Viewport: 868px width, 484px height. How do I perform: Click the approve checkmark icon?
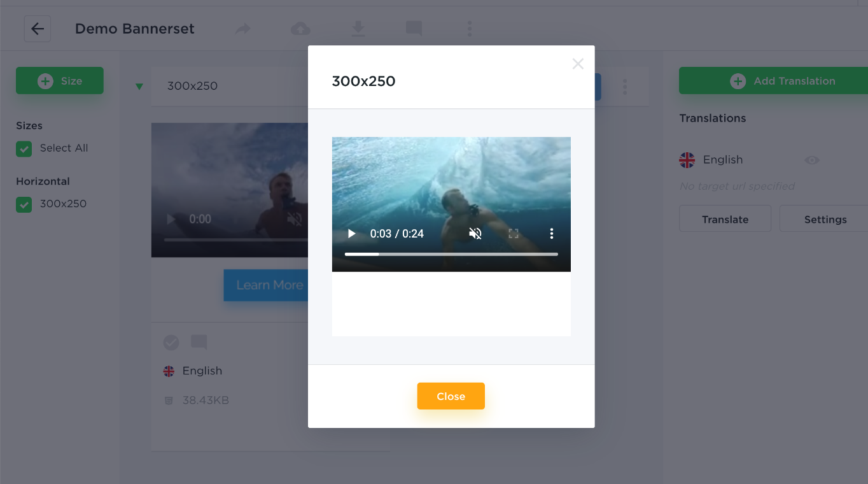click(171, 343)
